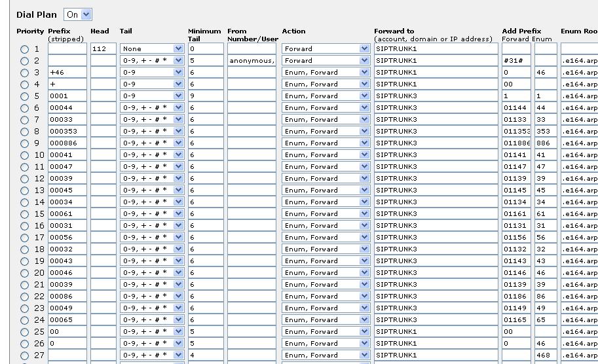Open the Action dropdown for priority 17

(x=326, y=237)
